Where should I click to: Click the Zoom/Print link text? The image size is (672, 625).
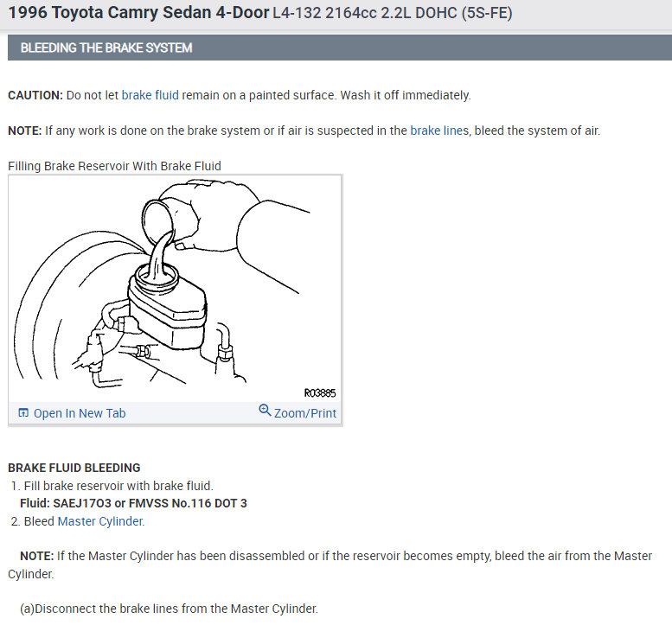[305, 413]
